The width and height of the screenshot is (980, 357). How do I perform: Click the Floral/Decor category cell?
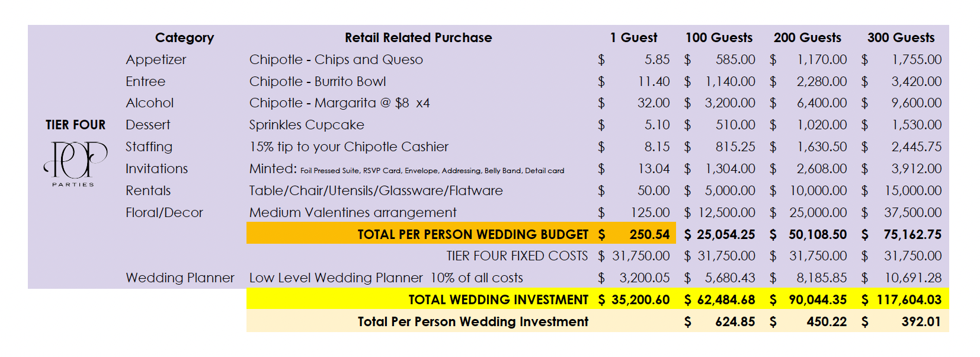click(x=164, y=212)
